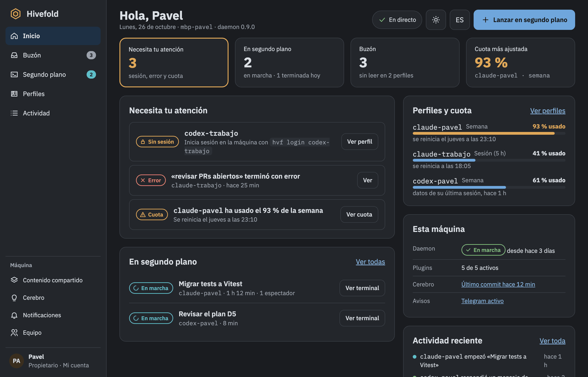Open Equipo via its people icon
This screenshot has height=377, width=588.
[x=14, y=332]
